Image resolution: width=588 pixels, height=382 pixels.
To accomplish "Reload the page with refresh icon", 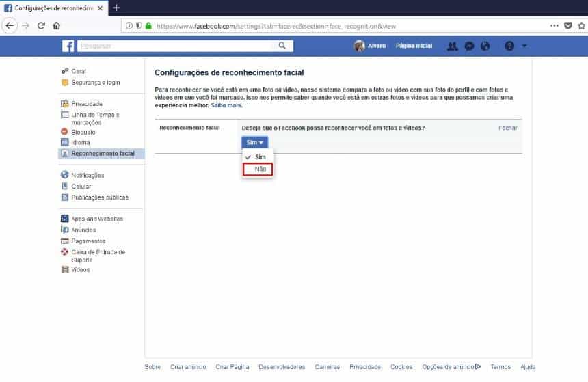I will 41,26.
